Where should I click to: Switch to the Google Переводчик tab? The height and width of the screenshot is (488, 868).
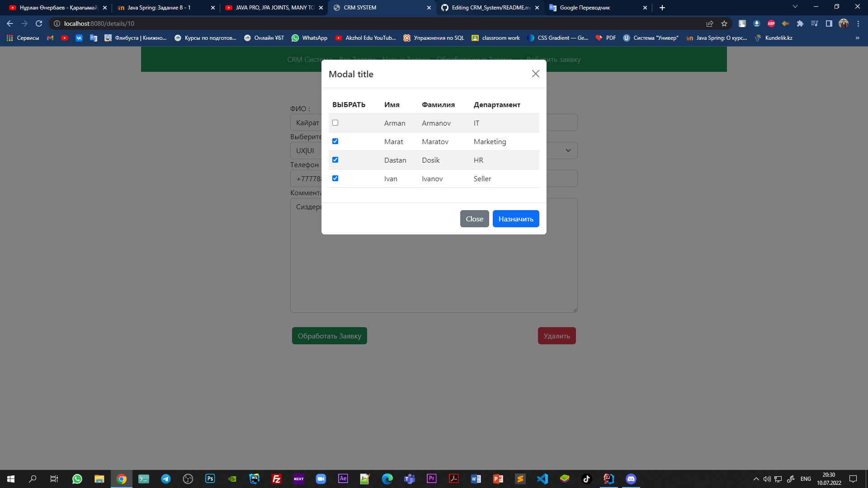[598, 8]
